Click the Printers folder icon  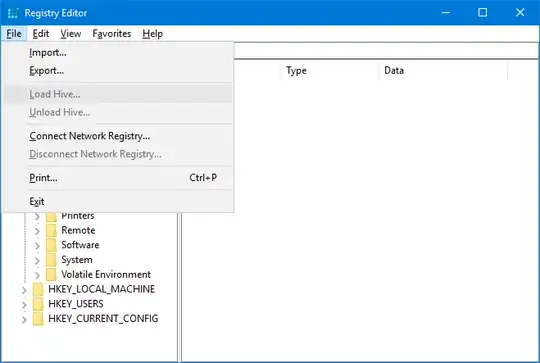point(51,217)
